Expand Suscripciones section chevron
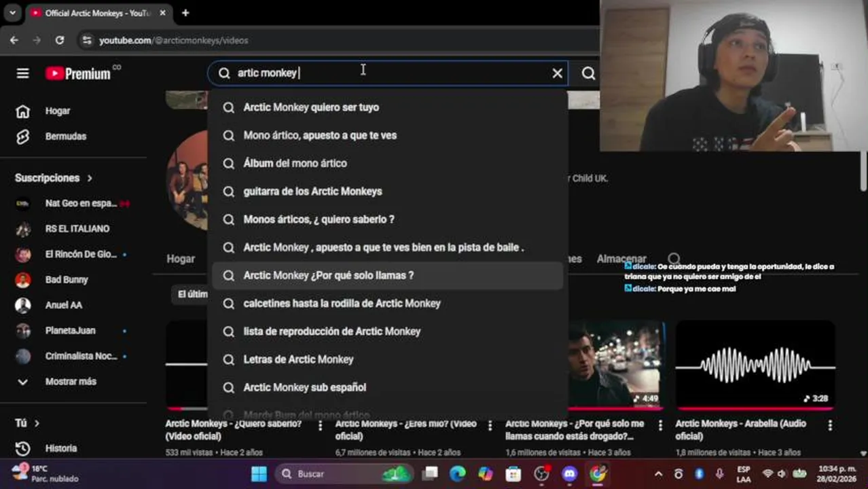Viewport: 868px width, 489px height. pos(90,178)
